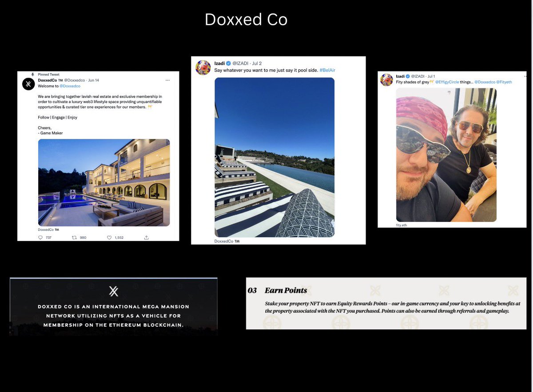The width and height of the screenshot is (533, 392).
Task: Click the - Game Maker signature text
Action: 50,133
